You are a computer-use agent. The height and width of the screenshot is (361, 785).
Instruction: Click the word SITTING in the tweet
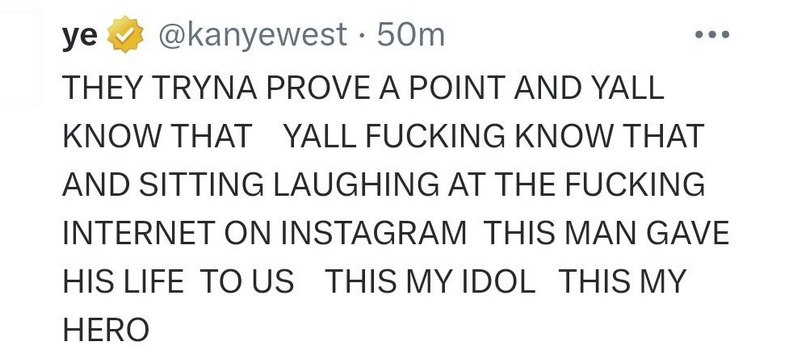click(x=201, y=185)
